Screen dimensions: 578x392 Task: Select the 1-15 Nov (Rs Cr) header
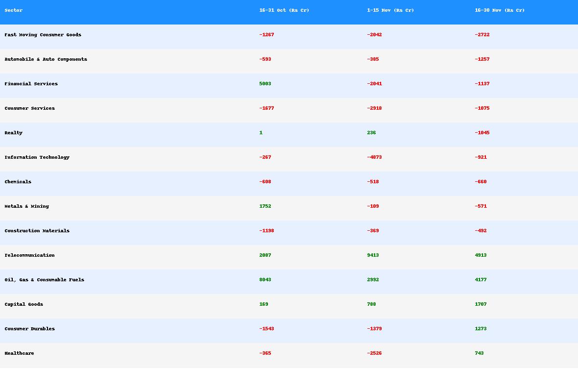[x=390, y=10]
